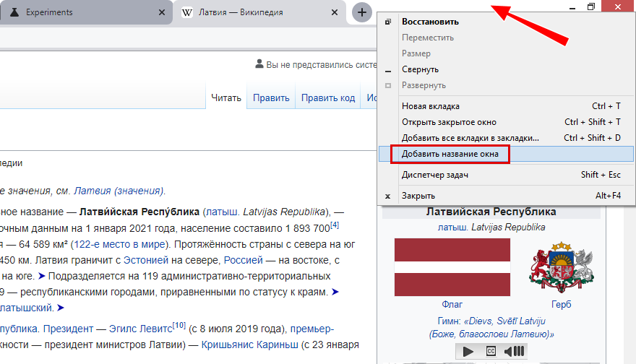Open the footnote [10] reference

[179, 326]
